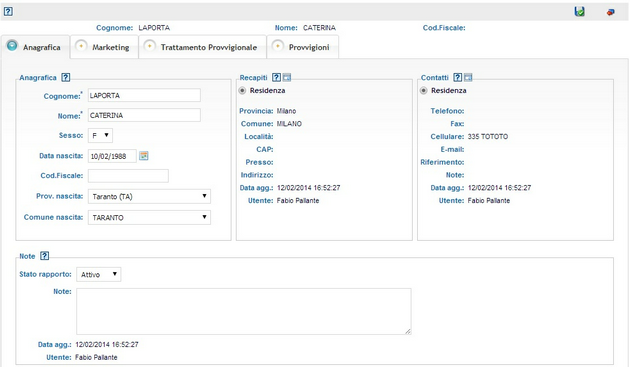
Task: Click the red exit icon in the toolbar
Action: [x=610, y=12]
